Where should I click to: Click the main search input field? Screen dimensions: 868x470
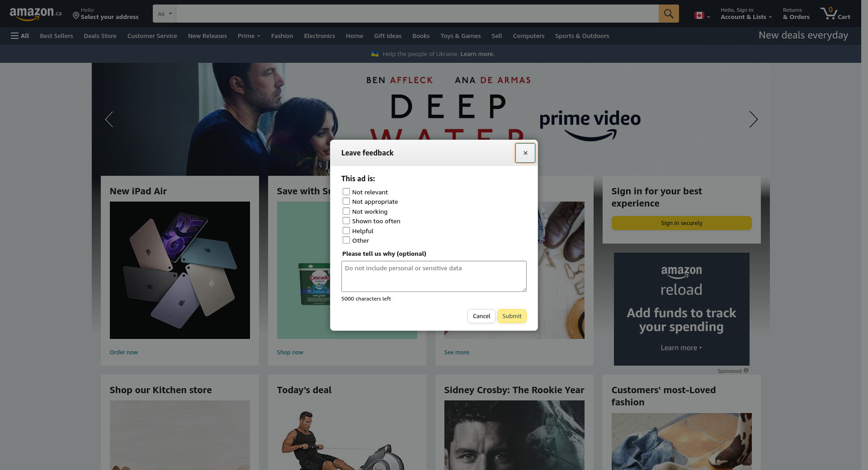click(417, 14)
